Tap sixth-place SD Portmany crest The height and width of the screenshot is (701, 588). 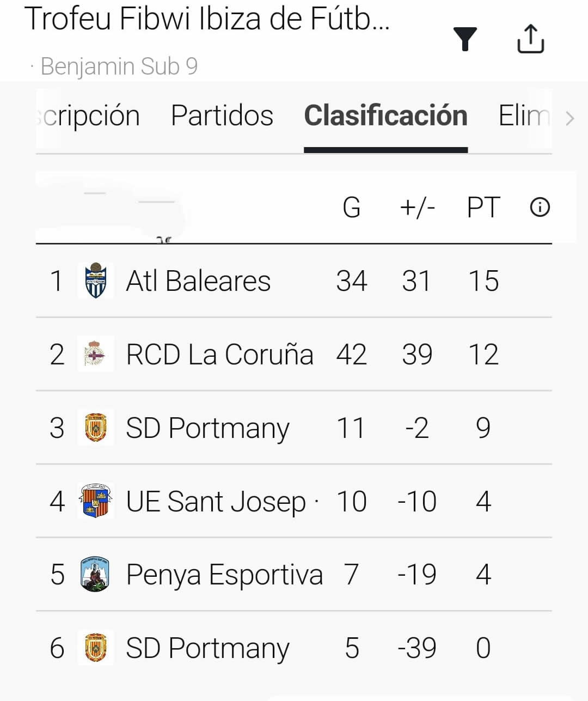click(96, 648)
